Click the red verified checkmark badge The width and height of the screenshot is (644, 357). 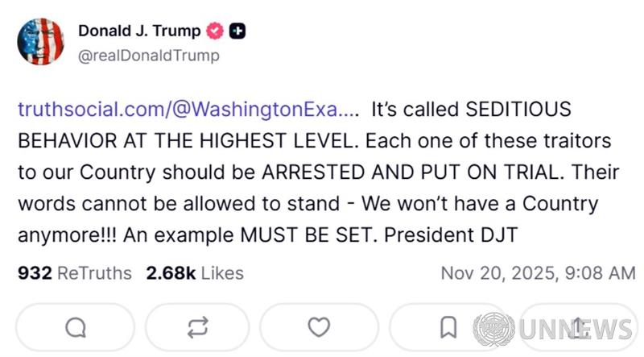pos(216,31)
